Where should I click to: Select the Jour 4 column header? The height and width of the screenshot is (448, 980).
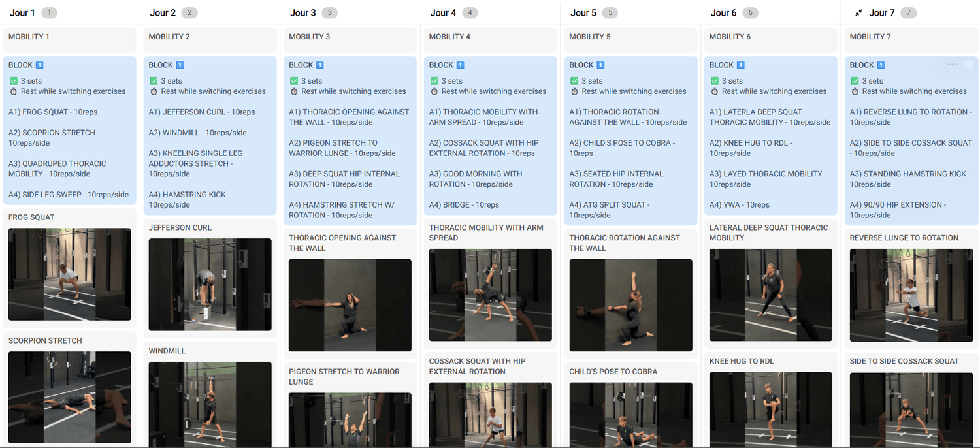click(444, 13)
